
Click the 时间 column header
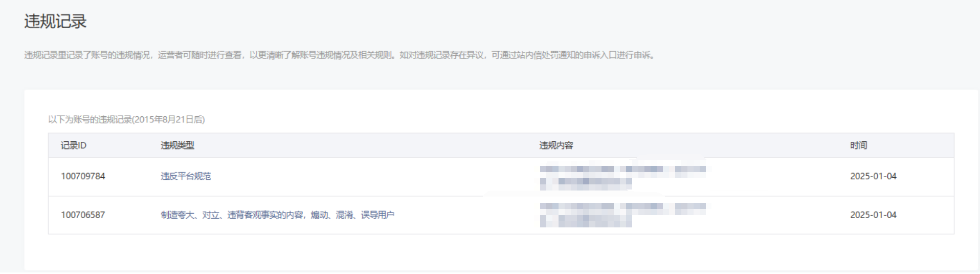pyautogui.click(x=858, y=145)
